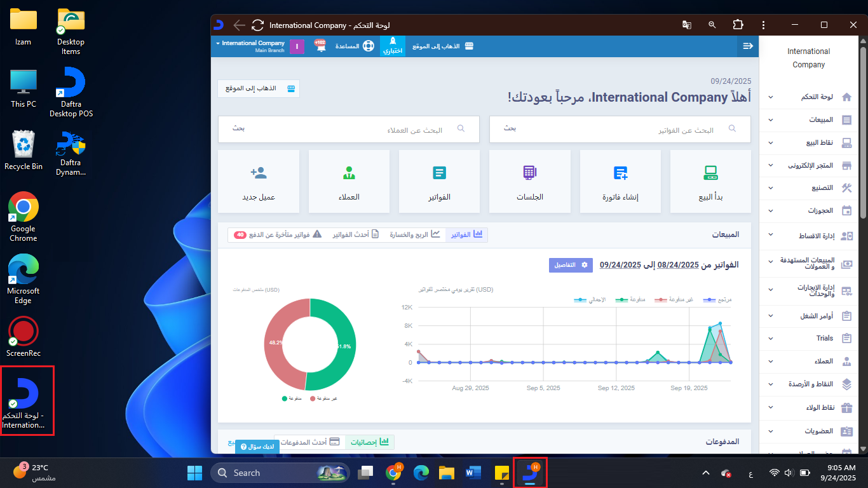Click the purple I user avatar
868x488 pixels.
coord(297,46)
